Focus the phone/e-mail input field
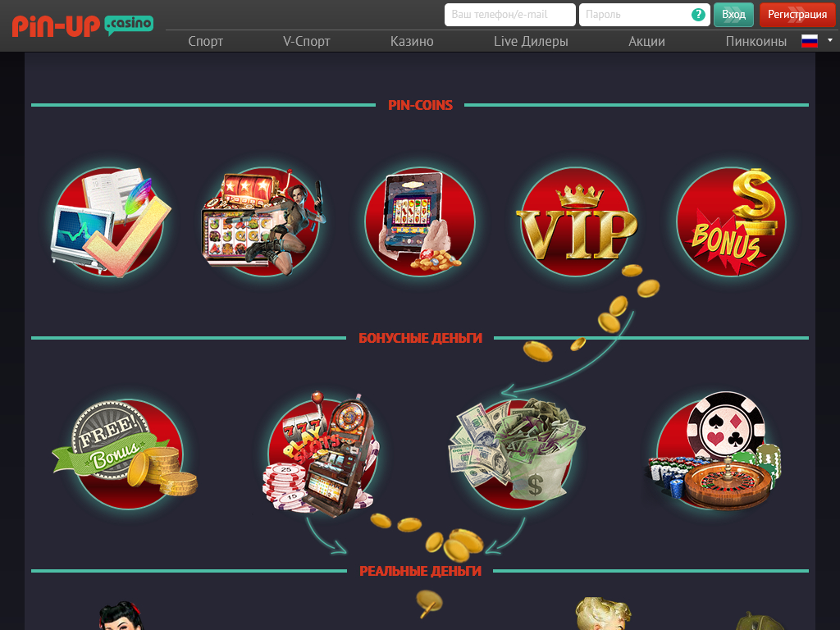840x630 pixels. tap(510, 15)
